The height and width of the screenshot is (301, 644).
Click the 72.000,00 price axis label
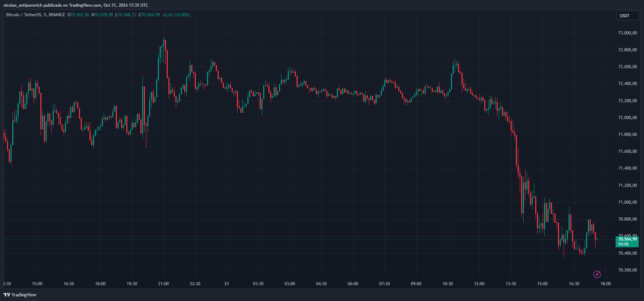(x=628, y=118)
